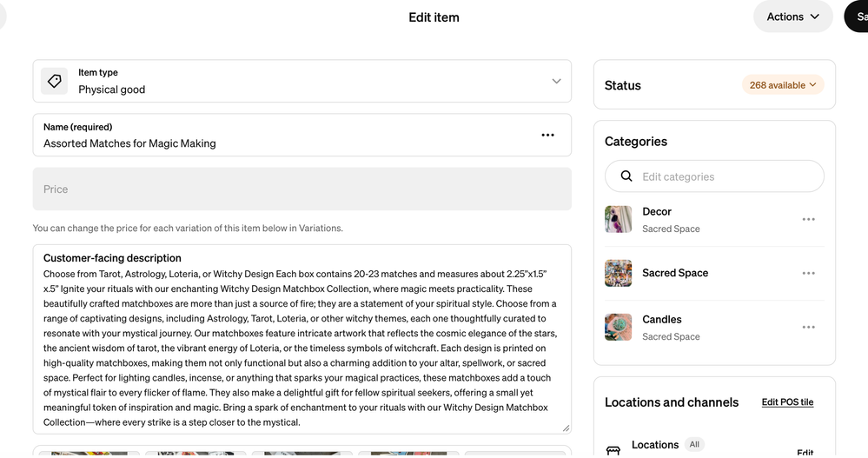Click the Edit item page title
868x458 pixels.
(x=434, y=17)
